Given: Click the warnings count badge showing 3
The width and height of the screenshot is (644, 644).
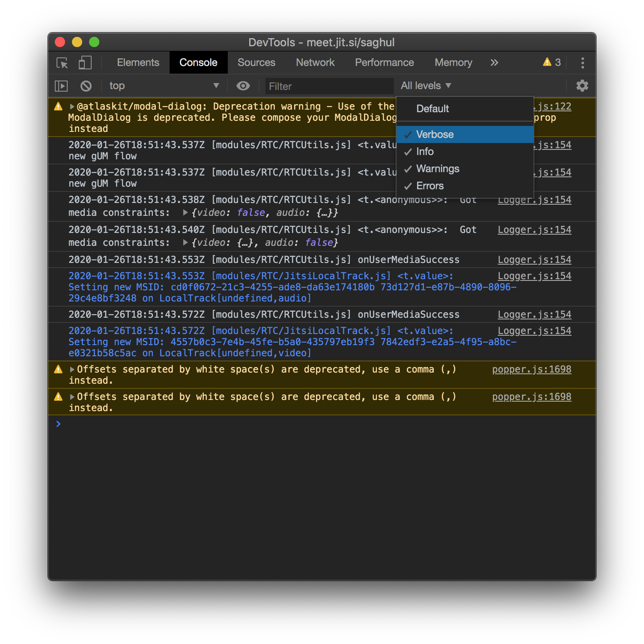Looking at the screenshot, I should 552,63.
